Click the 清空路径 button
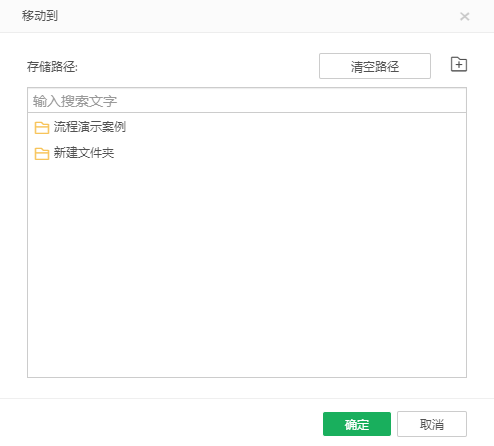 (x=375, y=66)
